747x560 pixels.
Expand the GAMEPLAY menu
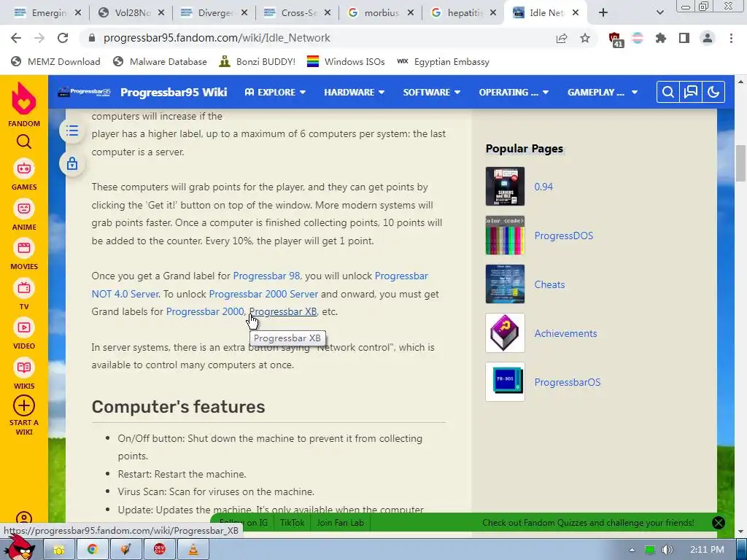602,92
